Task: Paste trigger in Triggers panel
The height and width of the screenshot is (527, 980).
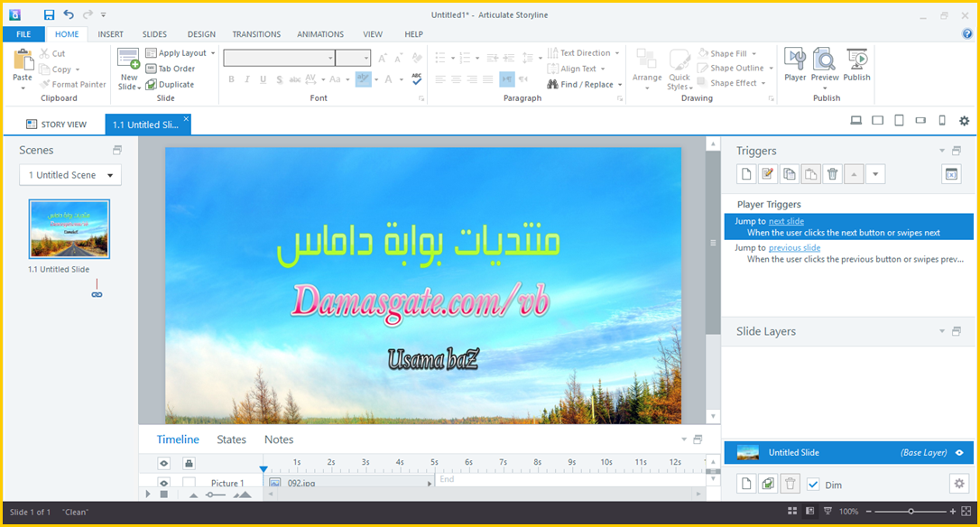Action: (x=810, y=174)
